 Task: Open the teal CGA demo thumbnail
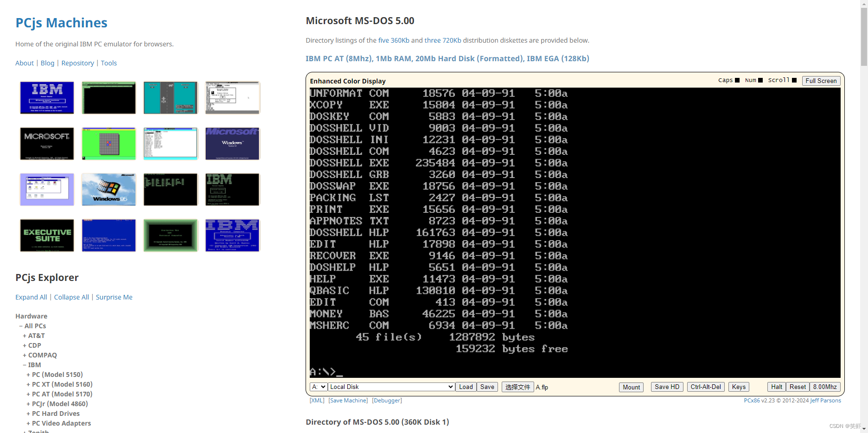coord(171,97)
